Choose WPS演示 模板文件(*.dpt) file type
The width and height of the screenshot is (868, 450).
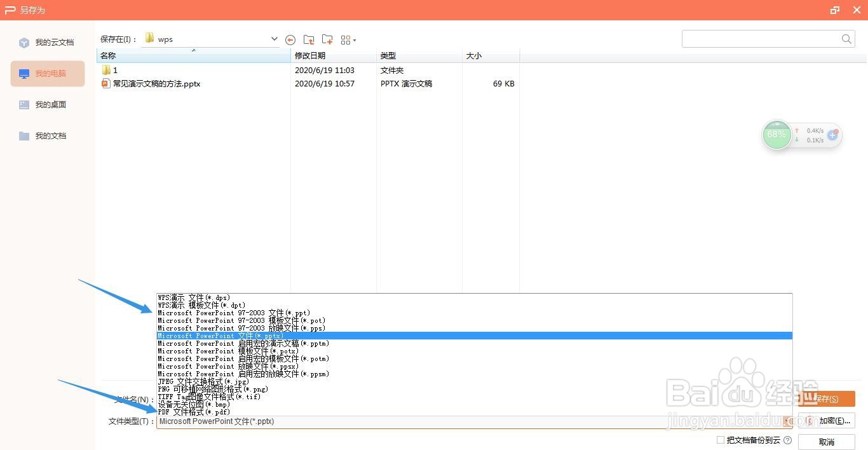pos(475,305)
